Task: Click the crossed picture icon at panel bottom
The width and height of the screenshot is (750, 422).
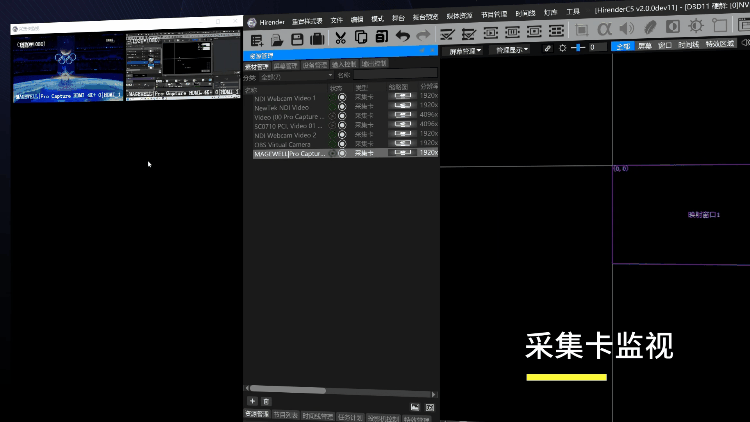Action: (430, 408)
